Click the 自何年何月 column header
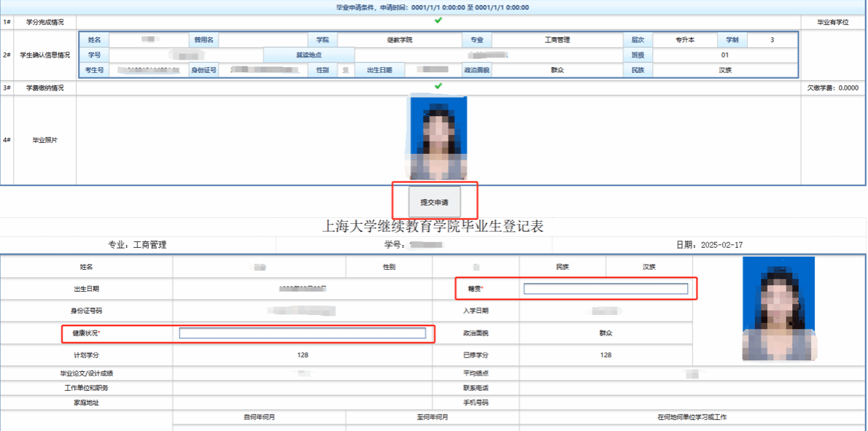868x431 pixels. coord(259,417)
